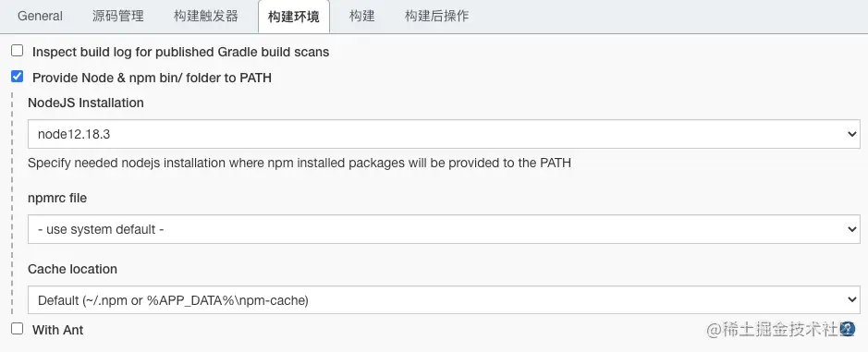Viewport: 868px width, 352px height.
Task: Click the With Ant label text
Action: [58, 330]
